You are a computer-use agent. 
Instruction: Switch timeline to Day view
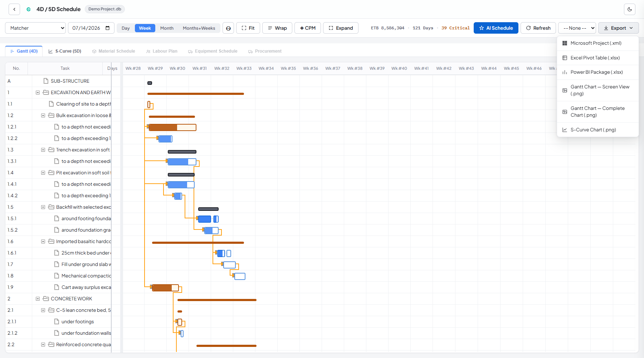(x=126, y=28)
